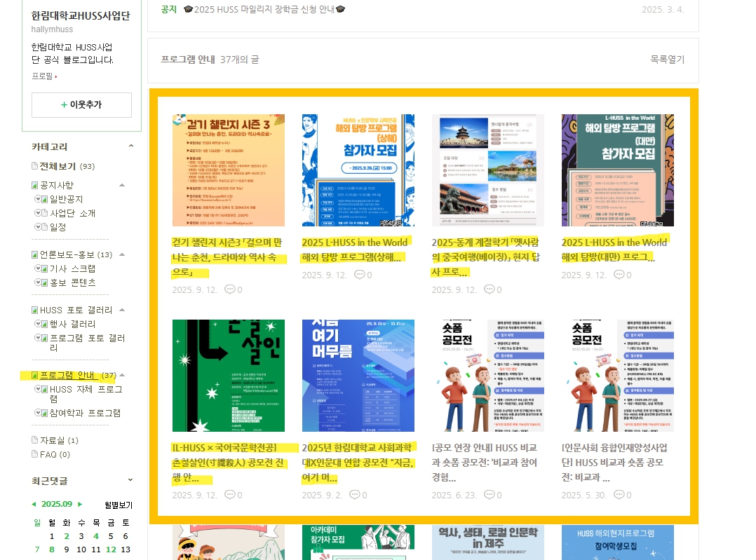
Task: Click comment icon under 걷기 챌린지 post
Action: tap(230, 289)
